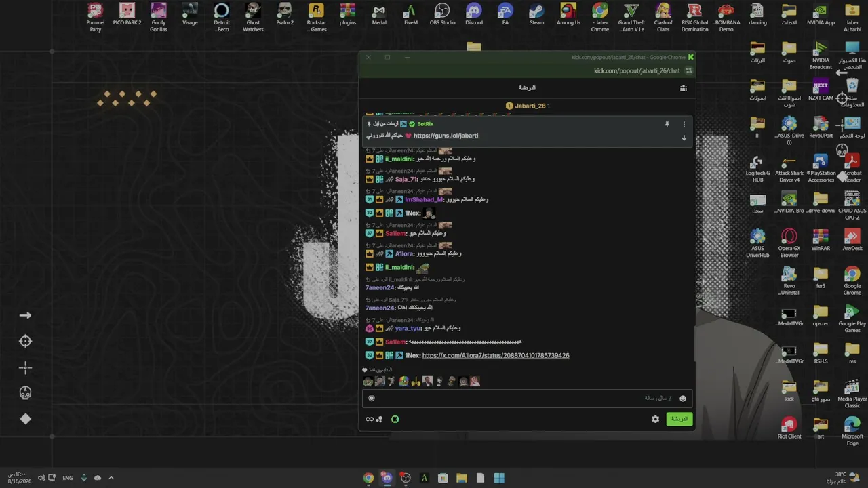
Task: Click the ImShahad_M username in chat
Action: pyautogui.click(x=424, y=199)
